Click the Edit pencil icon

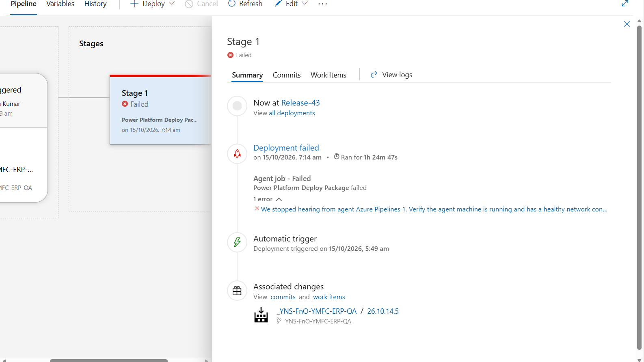point(278,4)
